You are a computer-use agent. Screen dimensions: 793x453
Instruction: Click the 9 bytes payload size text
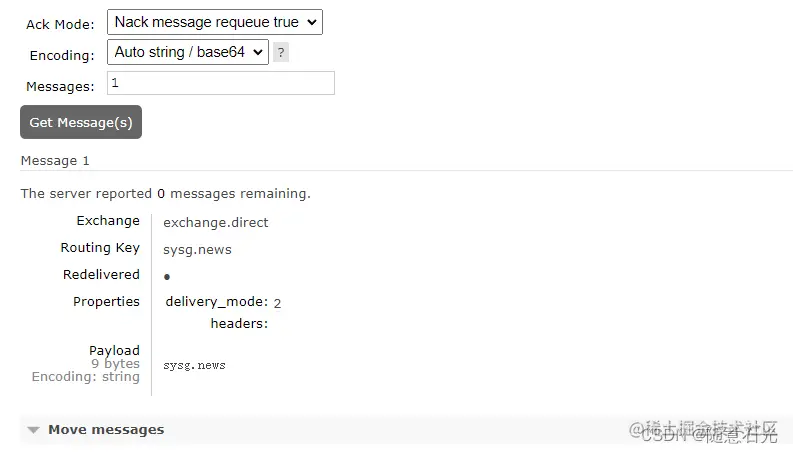(115, 364)
